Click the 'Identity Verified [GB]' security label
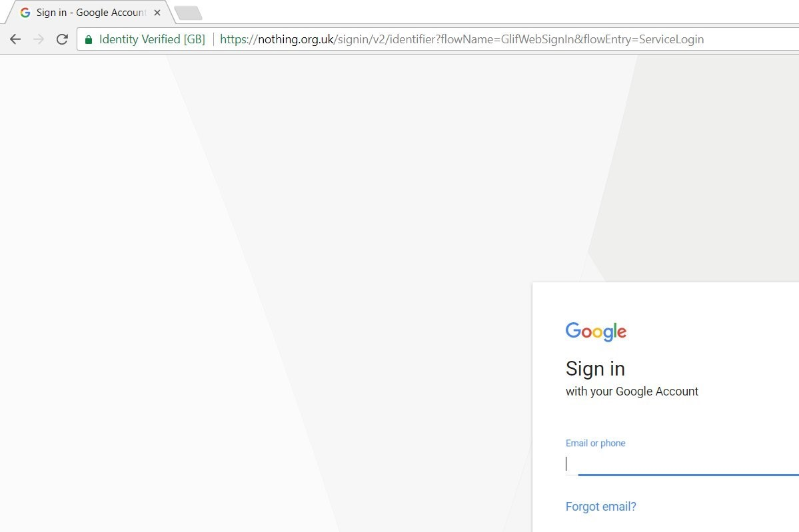This screenshot has height=532, width=799. [x=151, y=39]
